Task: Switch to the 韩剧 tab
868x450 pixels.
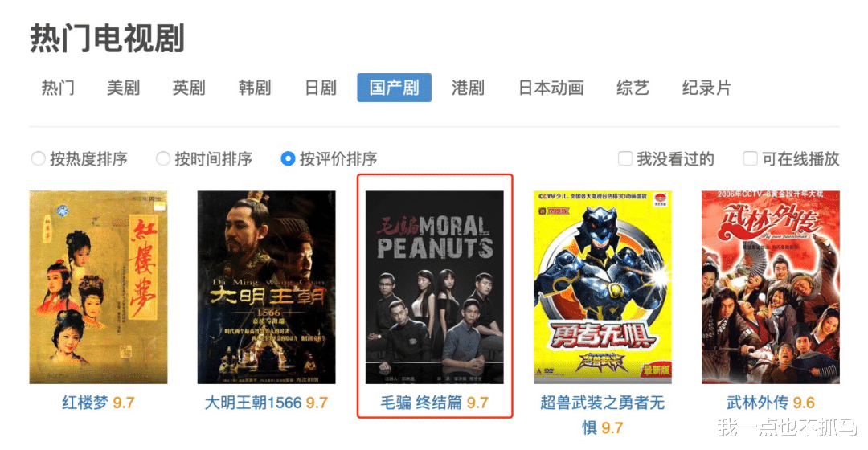Action: tap(255, 88)
